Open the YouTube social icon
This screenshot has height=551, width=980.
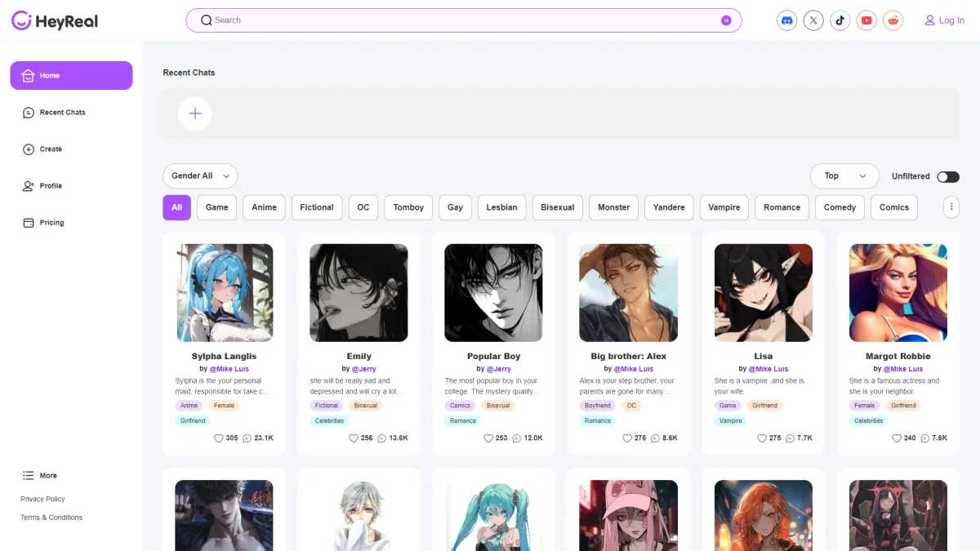(x=866, y=20)
